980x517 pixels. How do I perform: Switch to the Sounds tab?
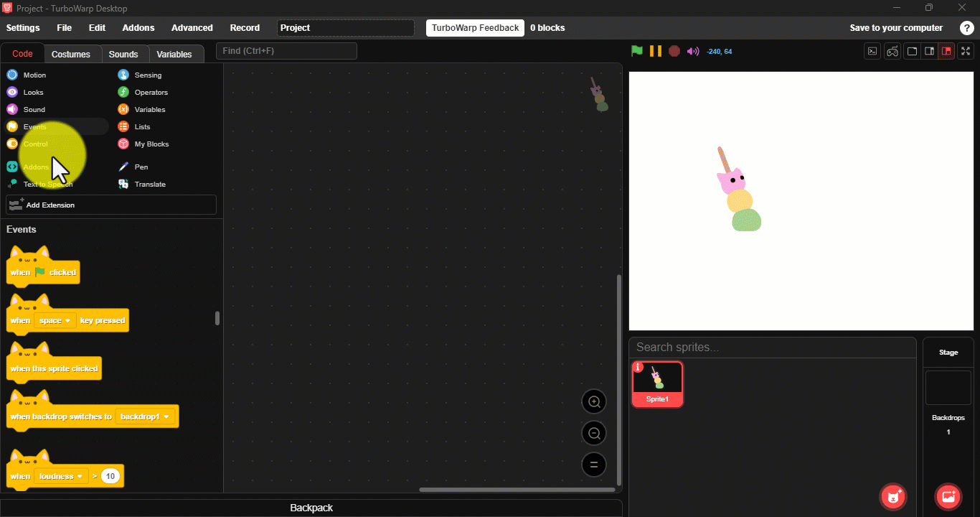[x=123, y=54]
